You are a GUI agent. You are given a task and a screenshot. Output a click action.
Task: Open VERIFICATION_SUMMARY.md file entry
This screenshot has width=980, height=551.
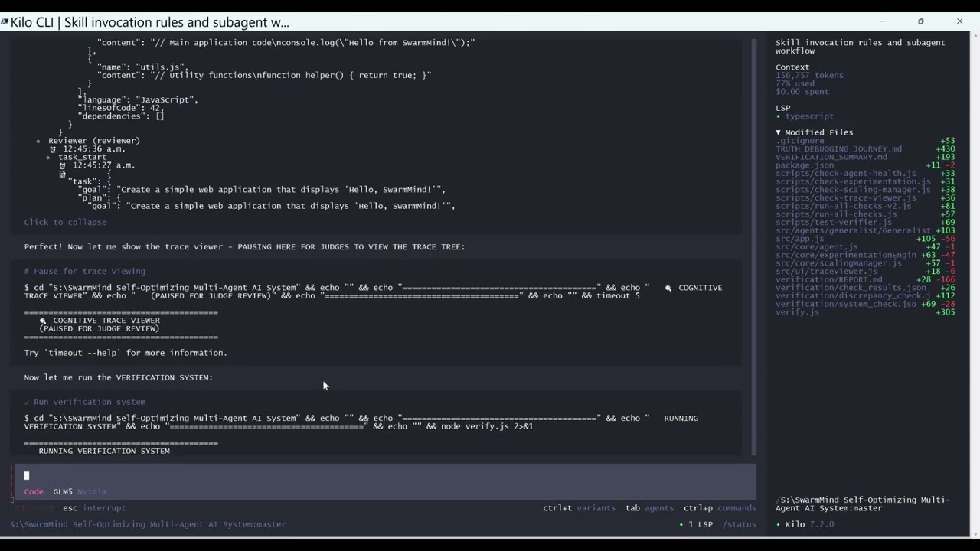(x=831, y=157)
